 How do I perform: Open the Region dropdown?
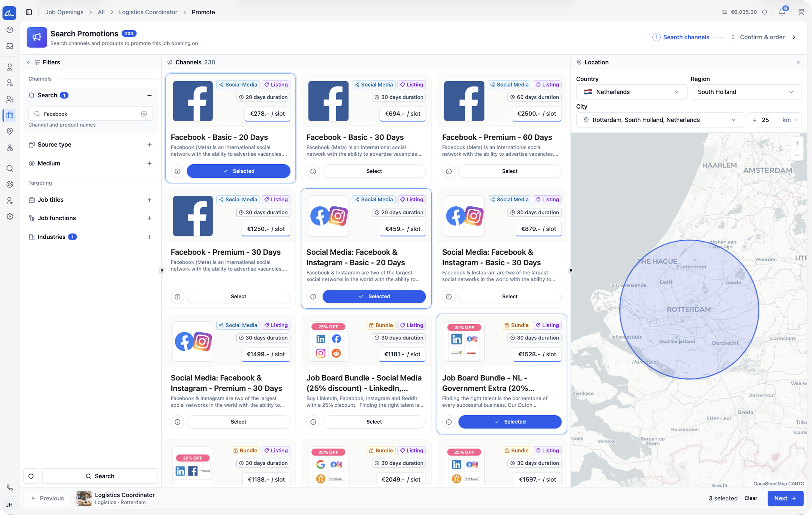click(x=746, y=92)
